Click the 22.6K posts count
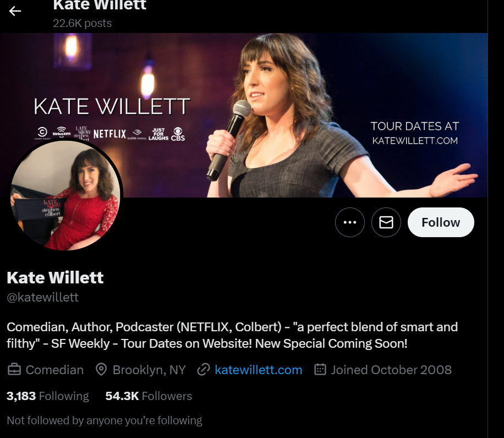 [x=83, y=23]
